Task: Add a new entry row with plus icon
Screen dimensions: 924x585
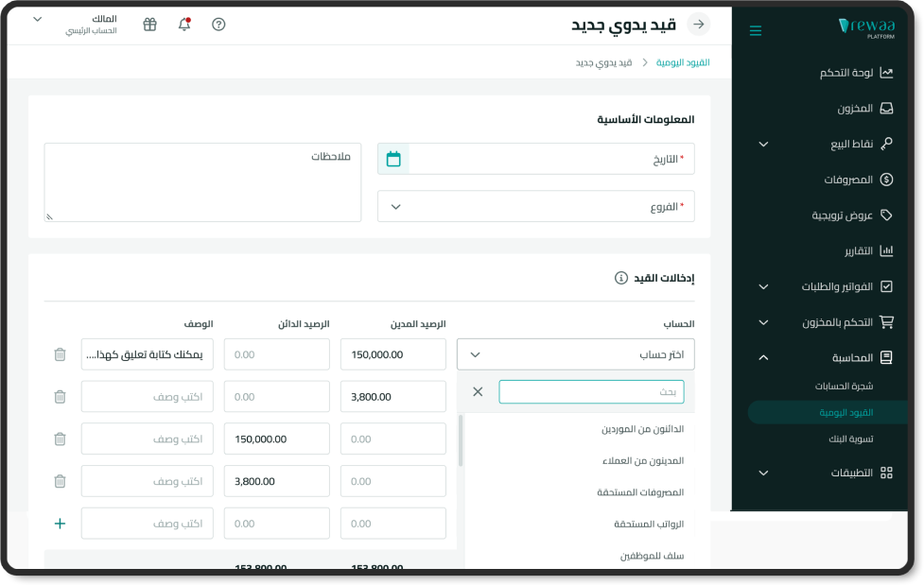Action: pyautogui.click(x=61, y=524)
